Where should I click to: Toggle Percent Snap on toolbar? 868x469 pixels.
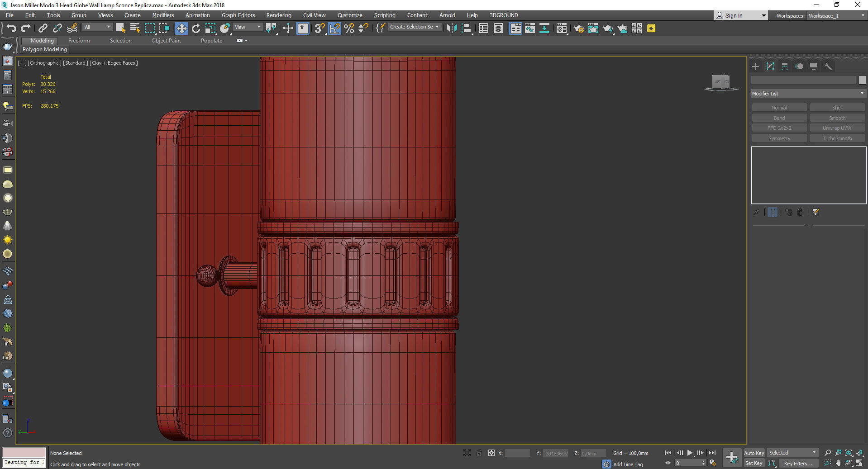(349, 28)
